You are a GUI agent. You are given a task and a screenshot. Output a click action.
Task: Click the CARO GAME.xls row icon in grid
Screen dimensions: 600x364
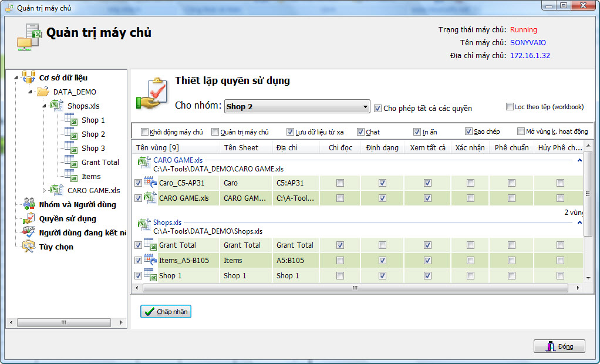150,197
